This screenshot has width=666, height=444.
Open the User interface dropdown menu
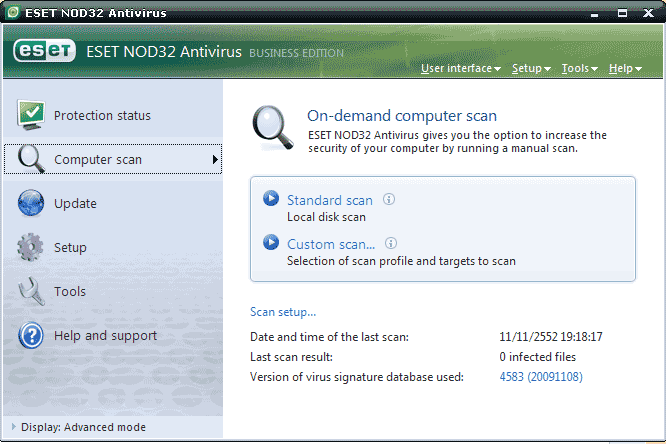[460, 68]
